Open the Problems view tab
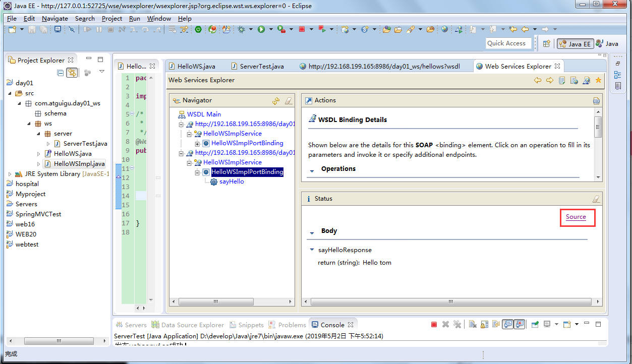The width and height of the screenshot is (632, 364). click(x=287, y=325)
